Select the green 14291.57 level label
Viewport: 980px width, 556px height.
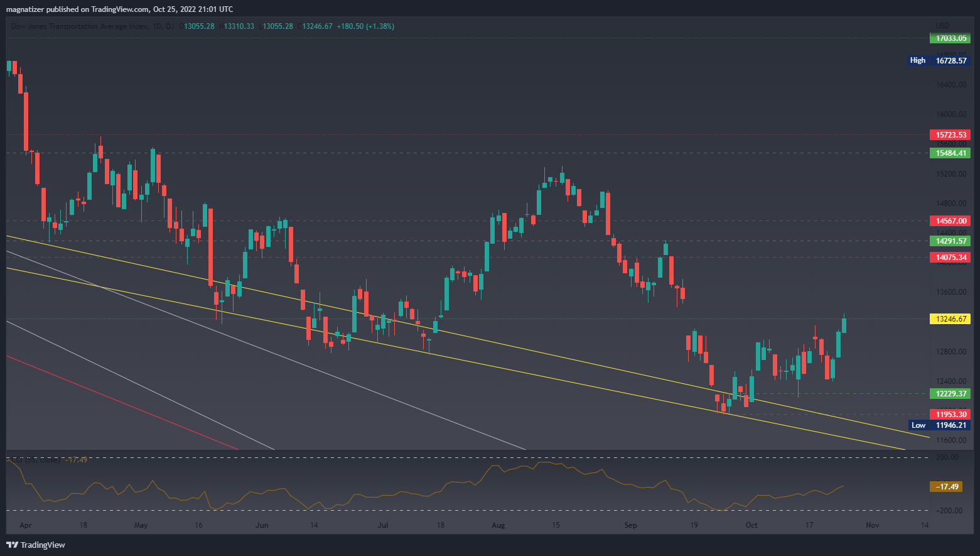pos(949,241)
